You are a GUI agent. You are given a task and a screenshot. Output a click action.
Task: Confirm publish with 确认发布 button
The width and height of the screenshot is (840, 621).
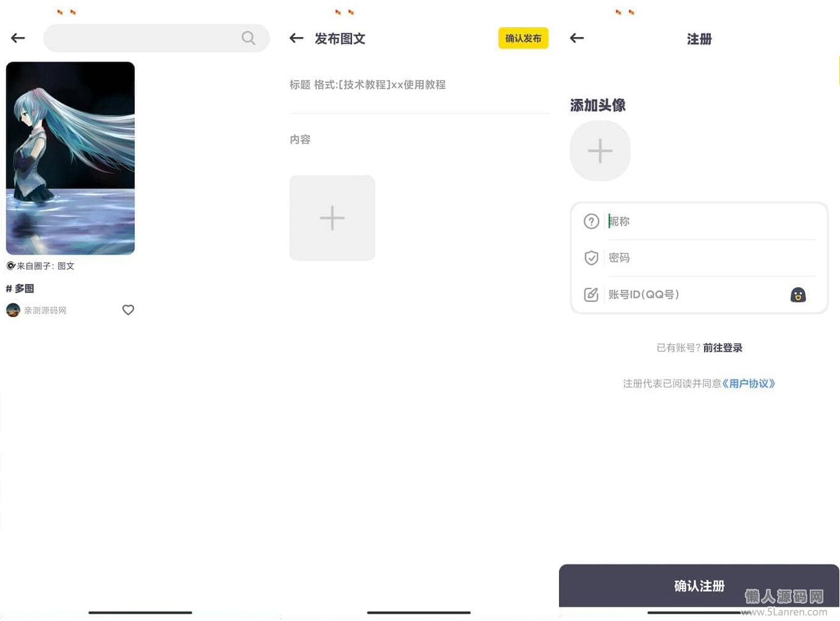(x=523, y=38)
